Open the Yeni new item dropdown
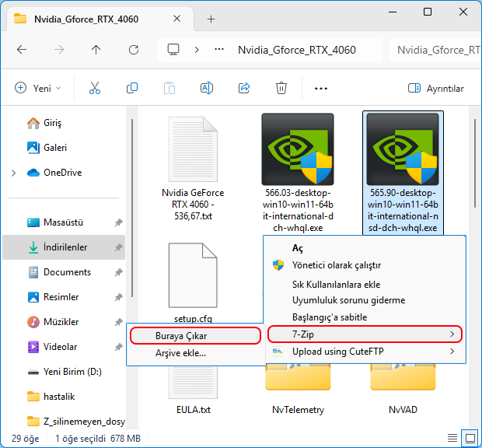This screenshot has width=482, height=448. tap(37, 88)
